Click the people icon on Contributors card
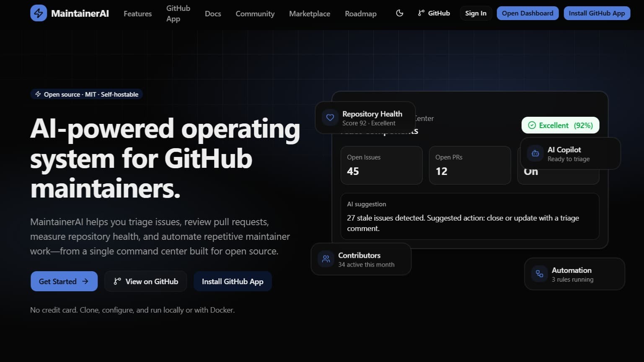Screen dimensions: 644x362 [326, 259]
